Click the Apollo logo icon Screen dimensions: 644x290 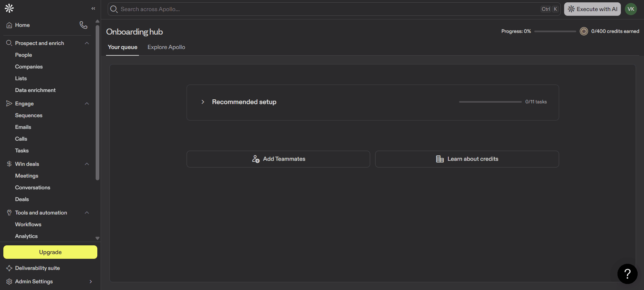pyautogui.click(x=9, y=8)
